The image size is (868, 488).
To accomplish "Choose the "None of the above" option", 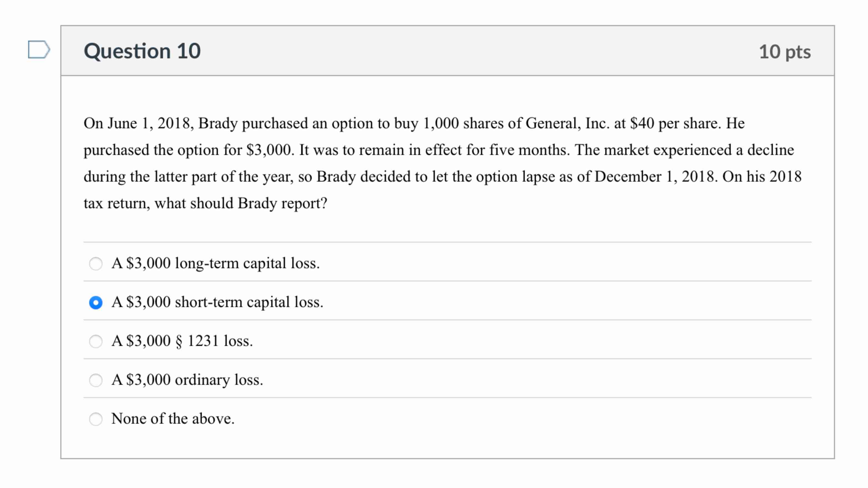I will (96, 419).
